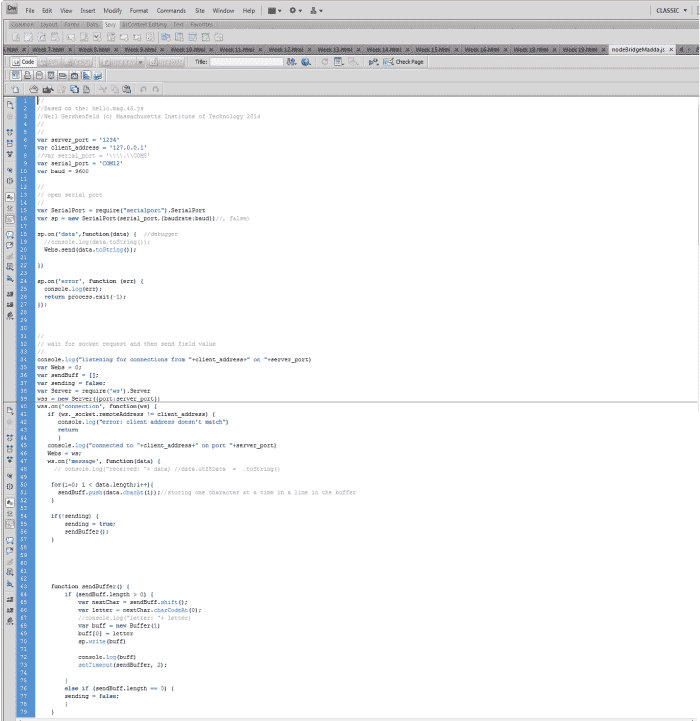700x721 pixels.
Task: Insert a Spry Tooltip
Action: click(219, 37)
